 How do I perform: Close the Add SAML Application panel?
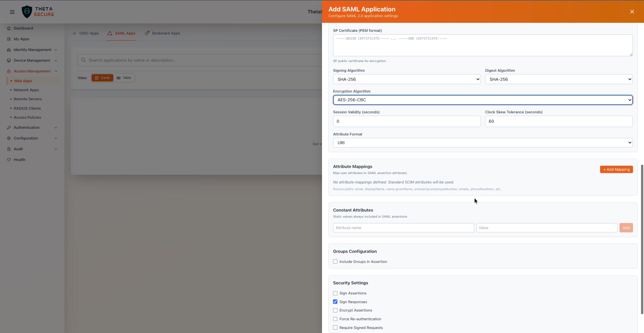tap(632, 12)
